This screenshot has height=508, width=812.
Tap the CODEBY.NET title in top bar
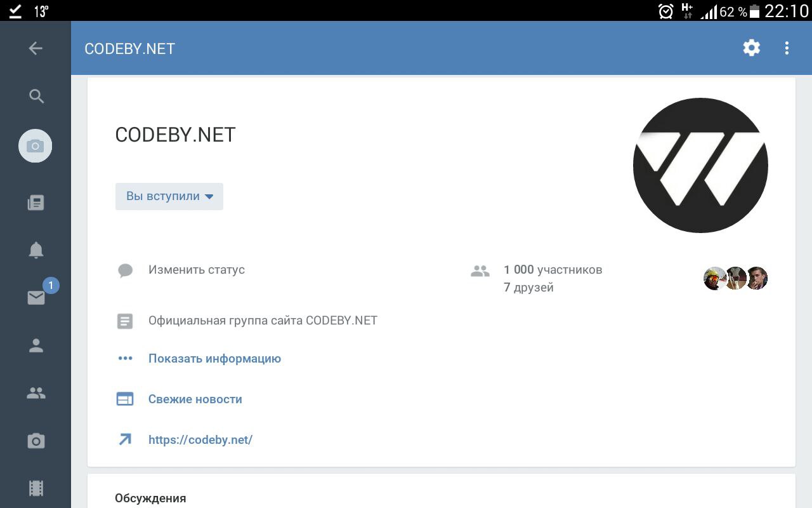tap(129, 49)
